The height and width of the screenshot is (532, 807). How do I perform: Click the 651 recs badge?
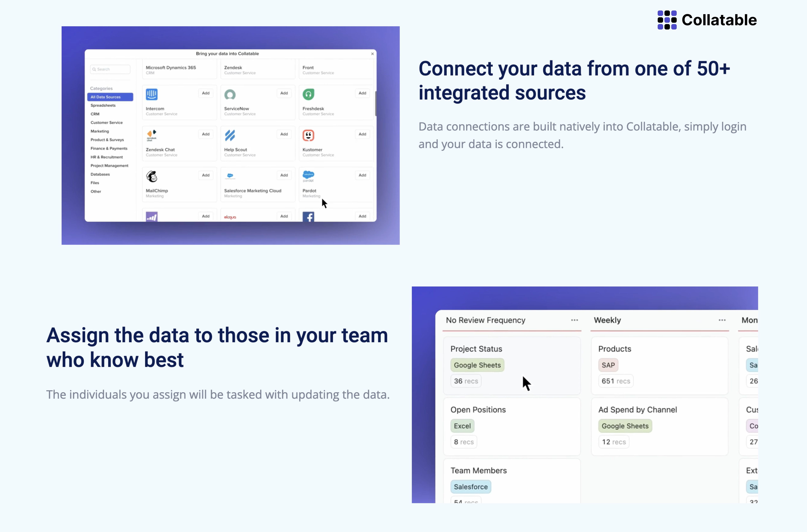tap(616, 381)
